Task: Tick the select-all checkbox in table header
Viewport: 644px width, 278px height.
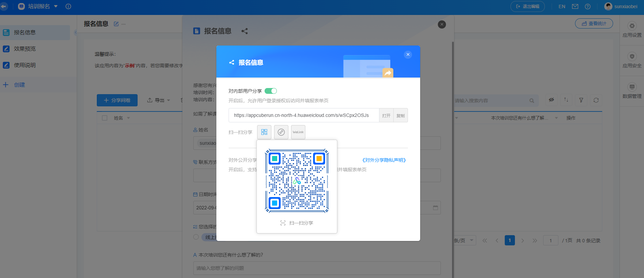Action: (x=105, y=118)
